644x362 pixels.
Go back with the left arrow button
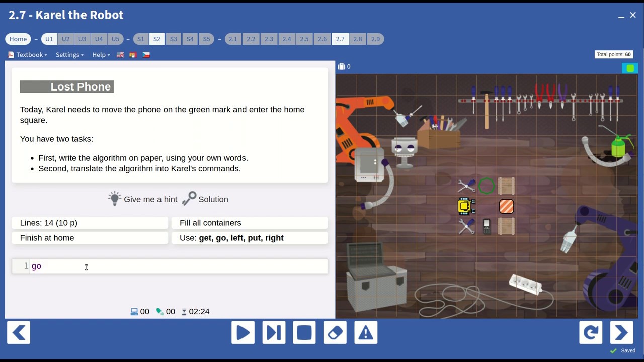19,333
